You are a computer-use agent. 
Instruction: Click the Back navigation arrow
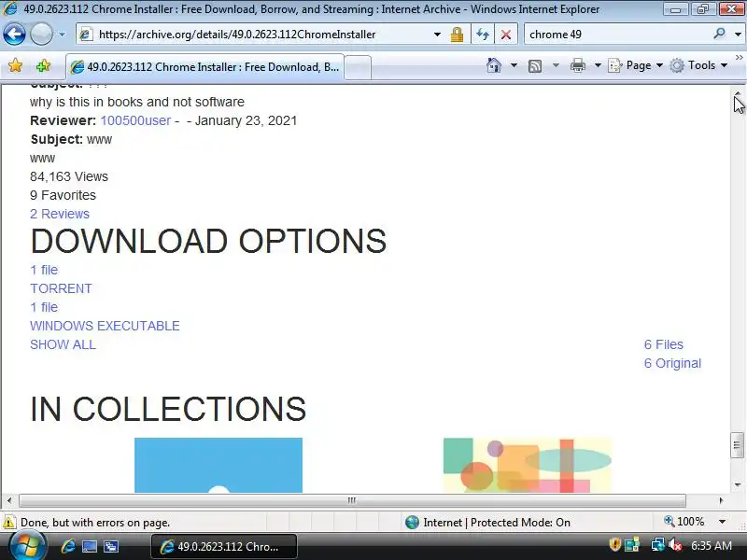tap(14, 35)
